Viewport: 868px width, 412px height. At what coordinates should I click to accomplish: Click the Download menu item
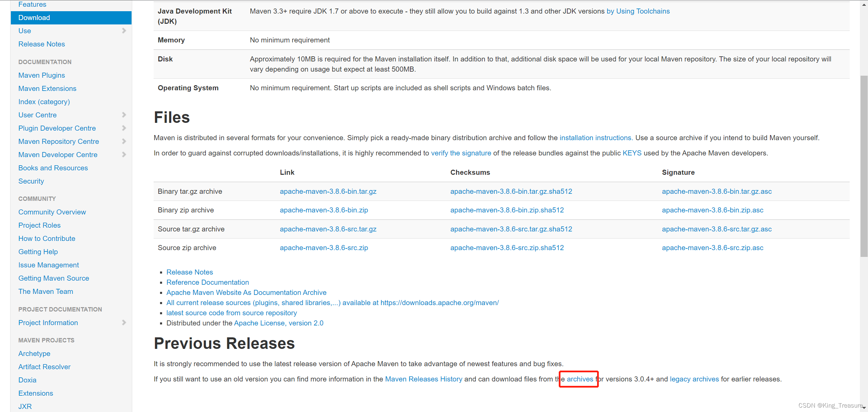tap(34, 17)
